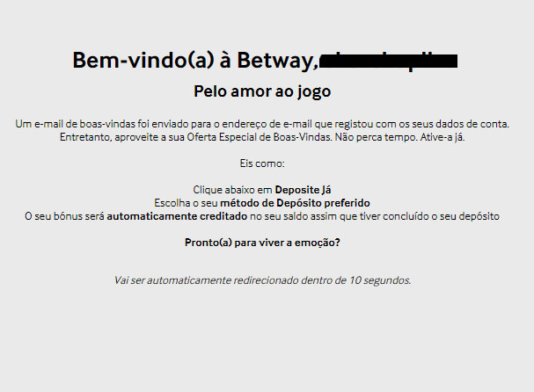Click the "Um e-mail de boas-vindas" sentence
Screen dimensions: 534x392
pyautogui.click(x=262, y=124)
